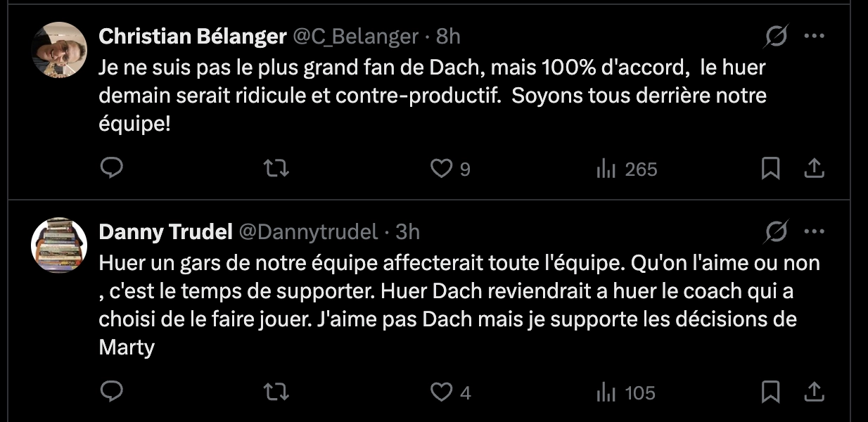Viewport: 868px width, 422px height.
Task: Like Christian Bélanger's tweet
Action: [x=441, y=168]
